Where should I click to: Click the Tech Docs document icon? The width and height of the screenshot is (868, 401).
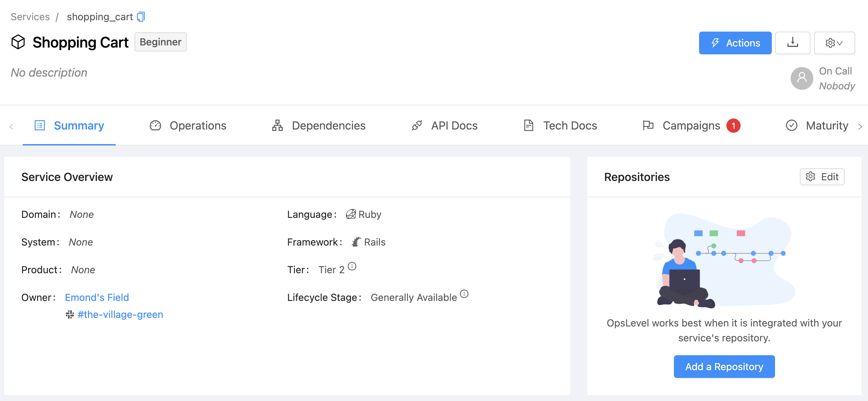(529, 125)
